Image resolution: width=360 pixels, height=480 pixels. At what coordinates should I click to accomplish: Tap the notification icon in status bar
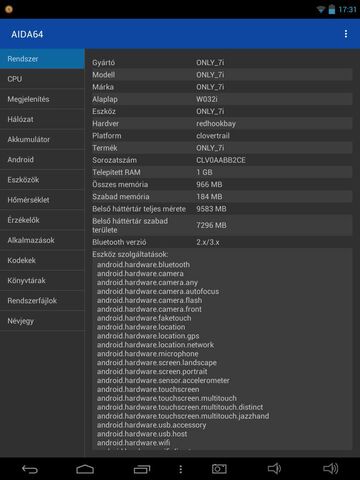point(9,9)
